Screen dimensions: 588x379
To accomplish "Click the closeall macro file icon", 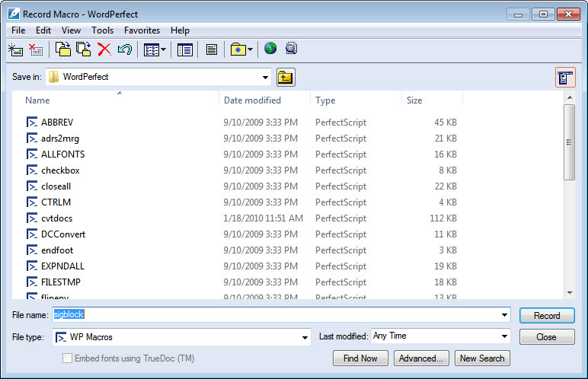I will pos(32,186).
